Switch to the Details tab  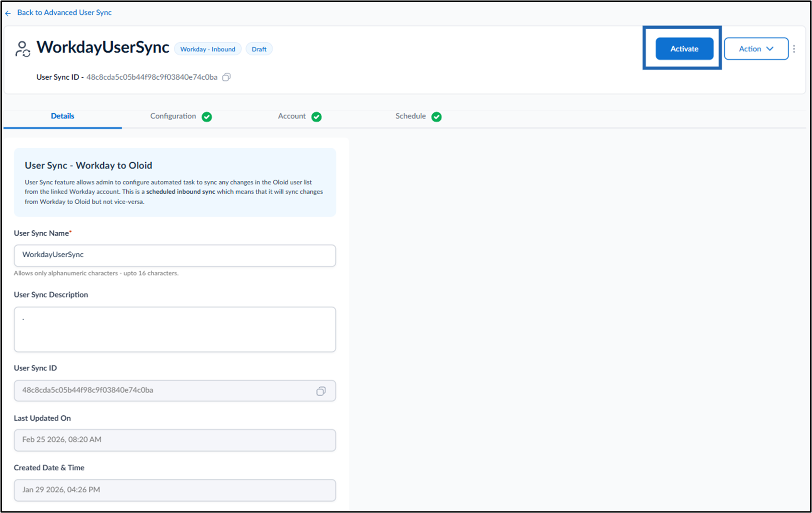(x=62, y=116)
